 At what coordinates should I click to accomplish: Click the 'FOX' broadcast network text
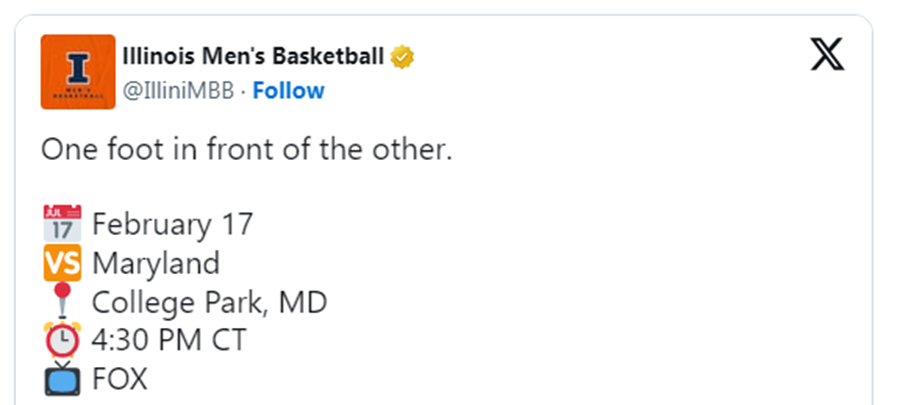point(120,379)
